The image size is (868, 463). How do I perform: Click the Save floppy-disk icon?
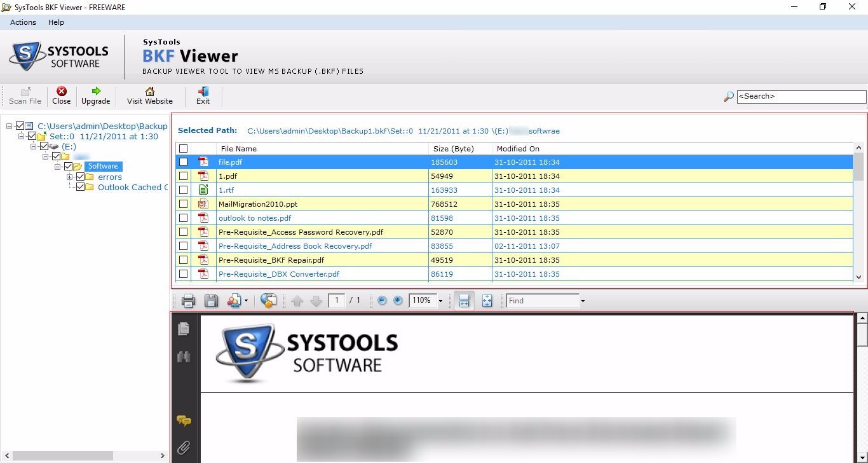coord(211,301)
